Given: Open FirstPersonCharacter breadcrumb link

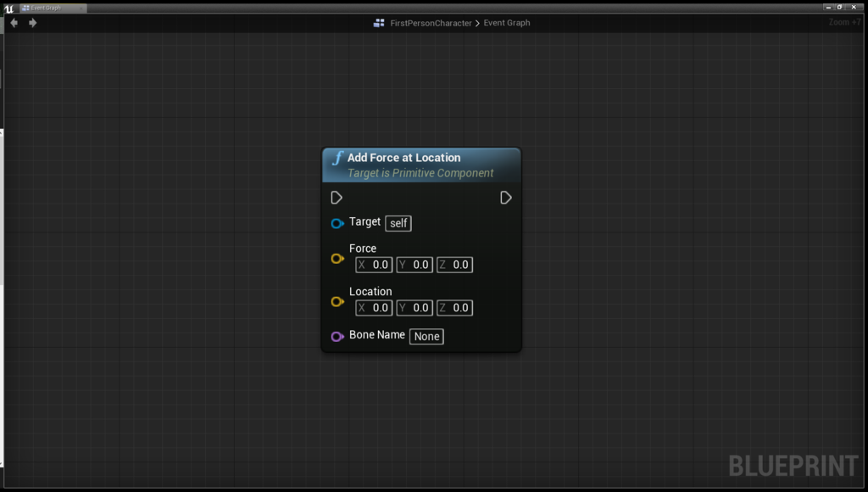Looking at the screenshot, I should click(x=431, y=23).
